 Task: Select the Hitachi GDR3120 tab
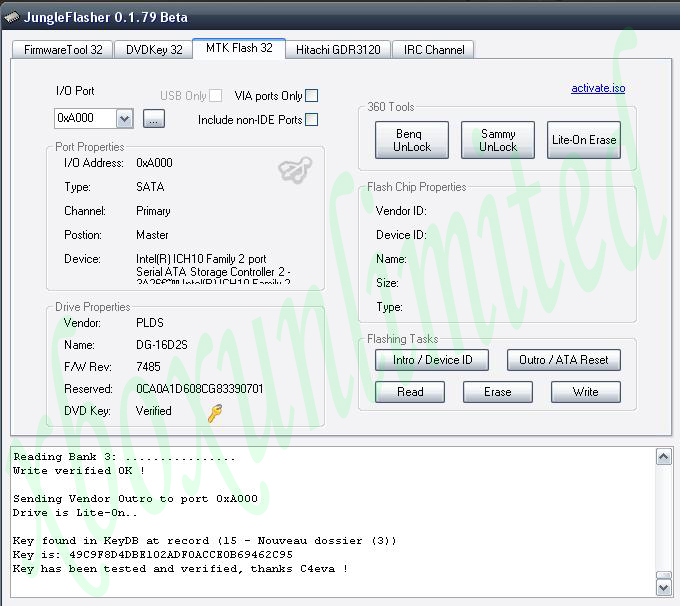pos(338,49)
